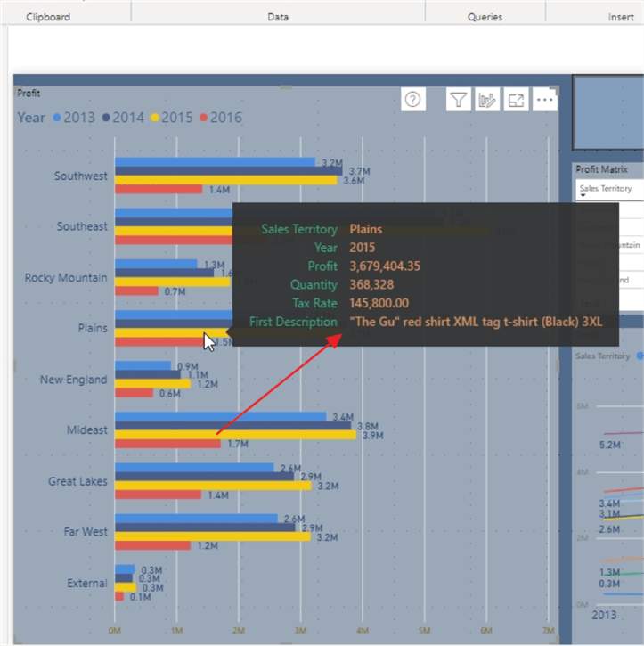The image size is (644, 646).
Task: Select the 2014 legend entry
Action: [x=123, y=118]
